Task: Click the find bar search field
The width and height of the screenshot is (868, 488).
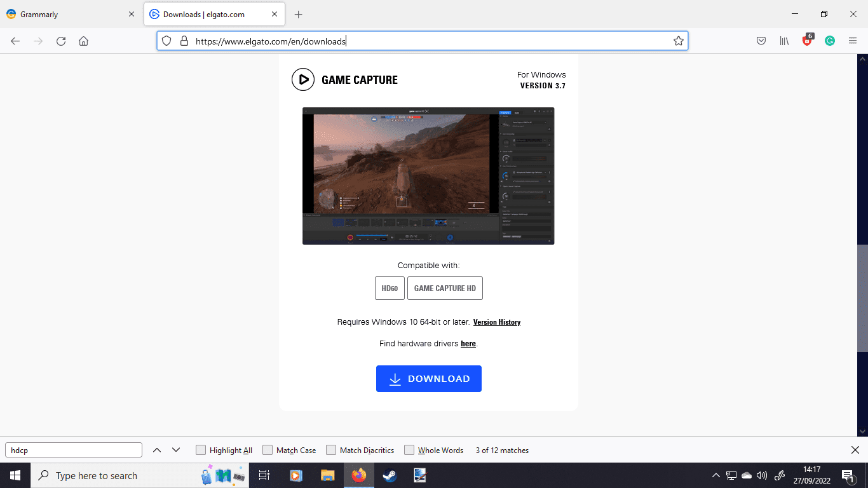Action: (x=74, y=450)
